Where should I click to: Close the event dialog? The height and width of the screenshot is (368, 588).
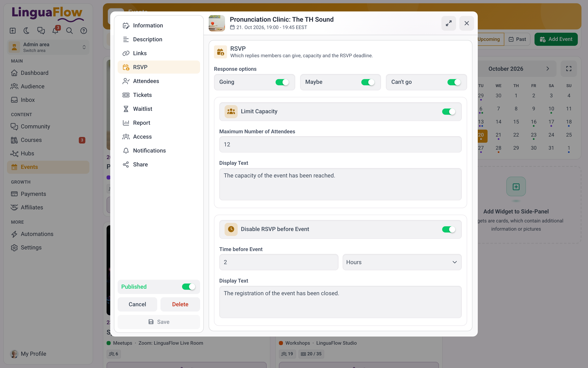(467, 23)
